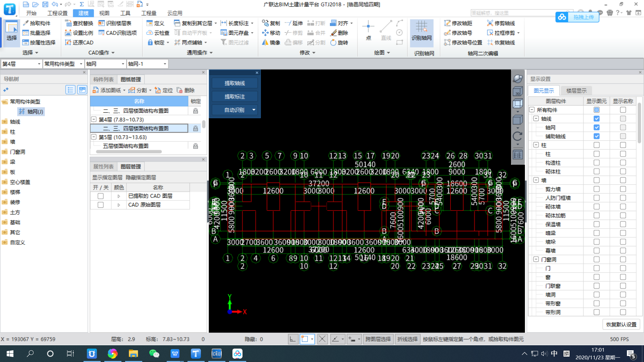Click 恢复默认设置 button
This screenshot has height=362, width=644.
point(621,324)
